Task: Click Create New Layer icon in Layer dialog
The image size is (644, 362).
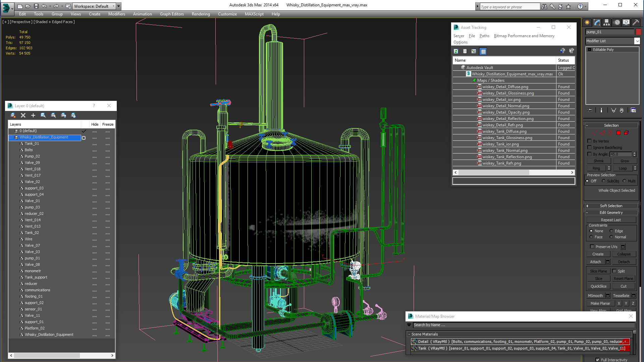Action: [x=13, y=115]
